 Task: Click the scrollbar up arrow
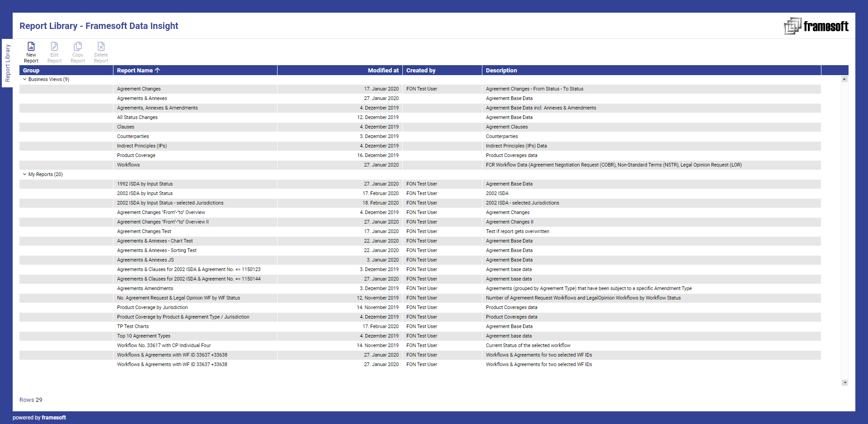844,79
